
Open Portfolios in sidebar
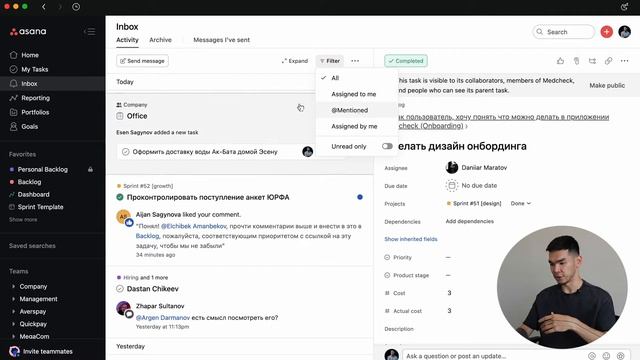click(x=35, y=112)
